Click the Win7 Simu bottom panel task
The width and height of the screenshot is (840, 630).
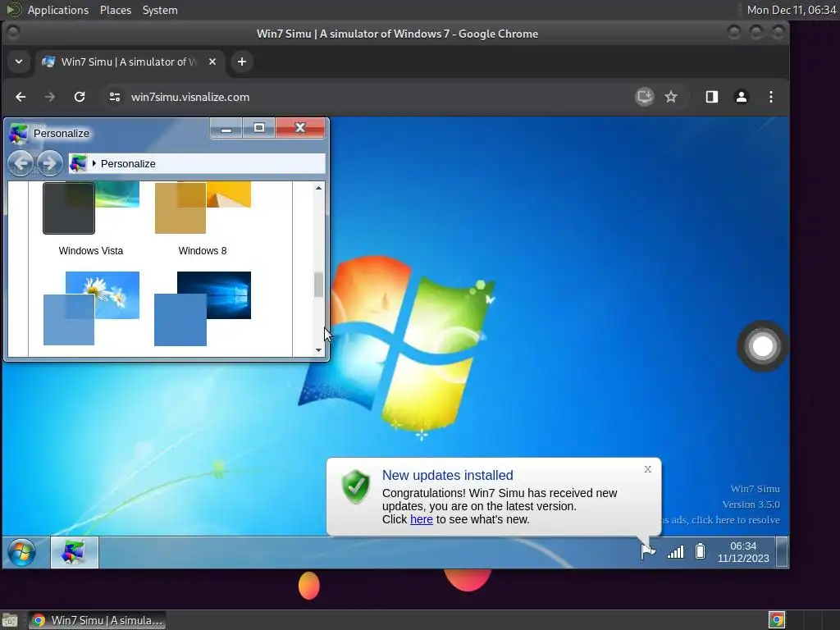click(x=97, y=620)
